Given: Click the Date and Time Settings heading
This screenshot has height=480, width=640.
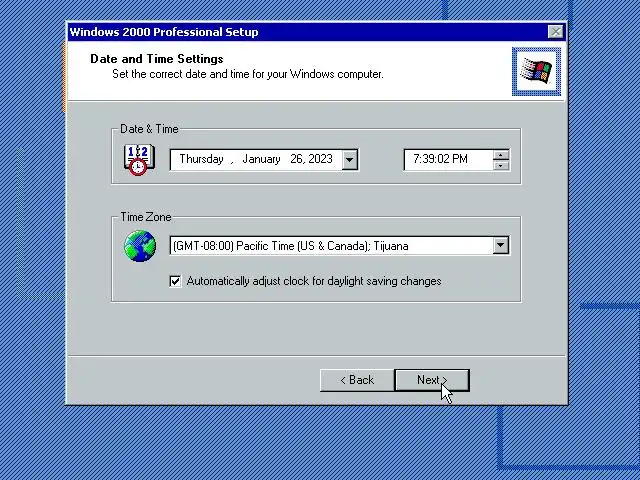Looking at the screenshot, I should click(x=157, y=59).
